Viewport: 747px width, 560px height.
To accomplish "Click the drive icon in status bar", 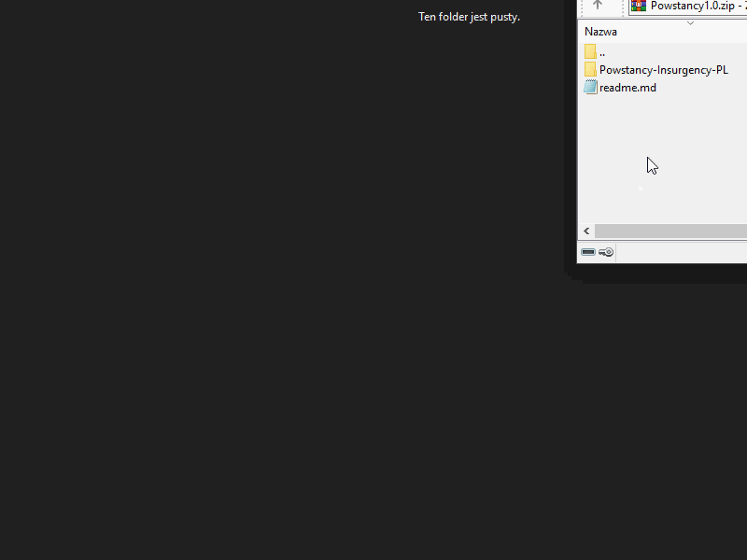I will [x=588, y=252].
